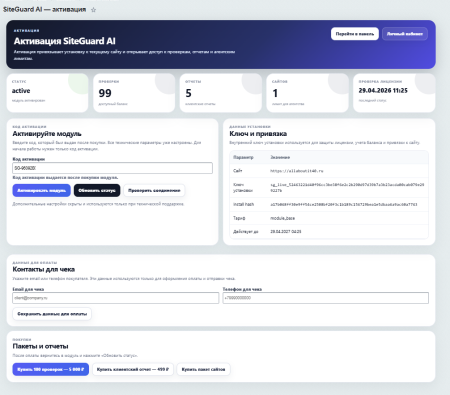
Task: Click the "Значение" column header
Action: [x=280, y=157]
